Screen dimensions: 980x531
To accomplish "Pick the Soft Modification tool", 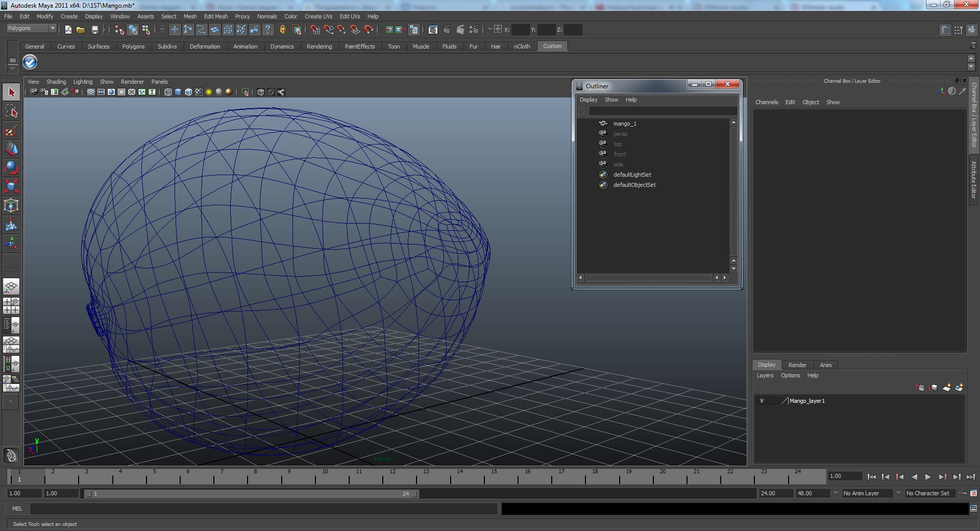I will click(11, 224).
